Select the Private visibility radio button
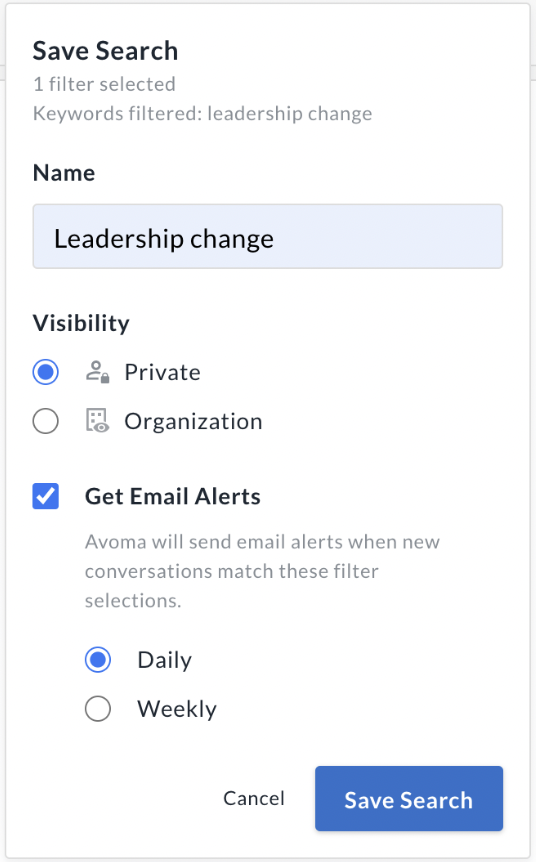Screen dimensions: 536x862 pos(46,372)
